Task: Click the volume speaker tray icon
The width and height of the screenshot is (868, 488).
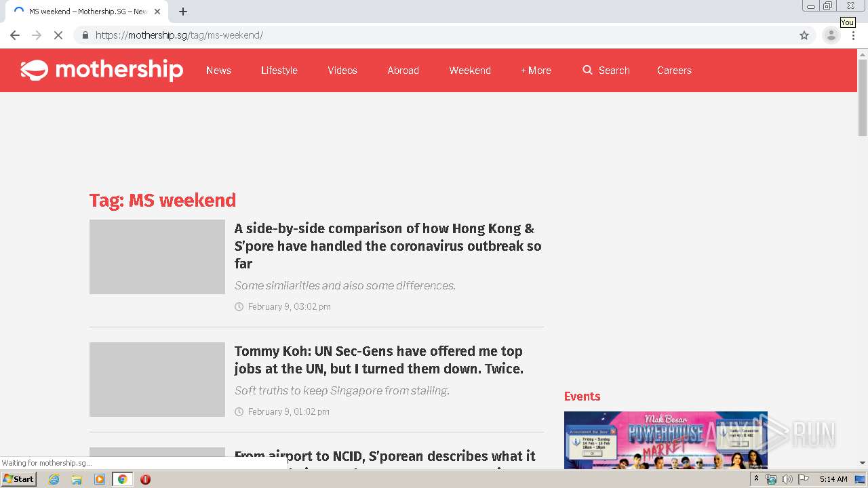Action: 787,479
